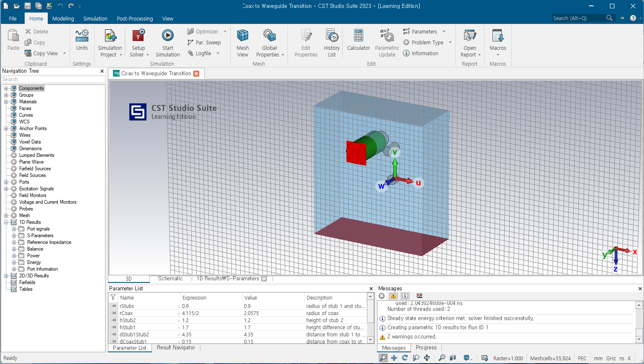Switch to the Simulation ribbon tab

pos(95,18)
